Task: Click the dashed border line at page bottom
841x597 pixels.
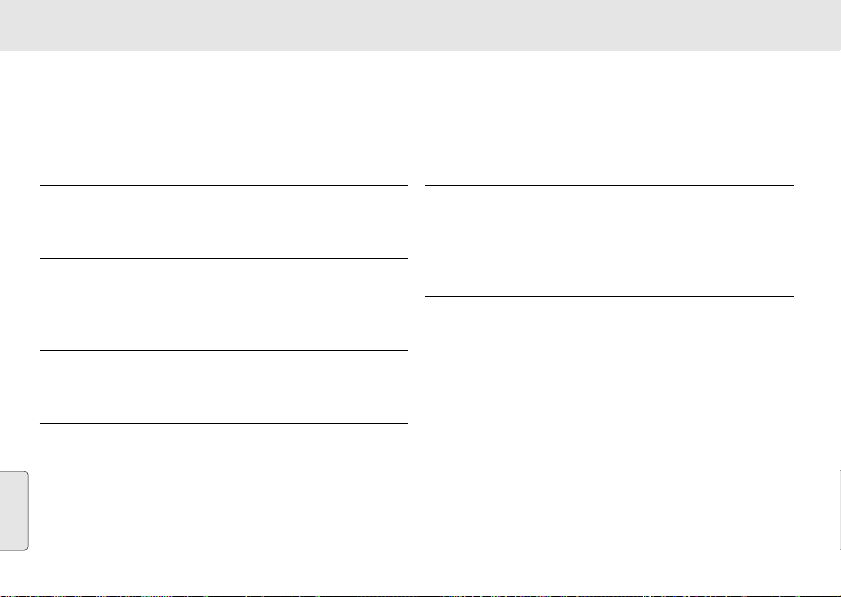Action: click(420, 595)
